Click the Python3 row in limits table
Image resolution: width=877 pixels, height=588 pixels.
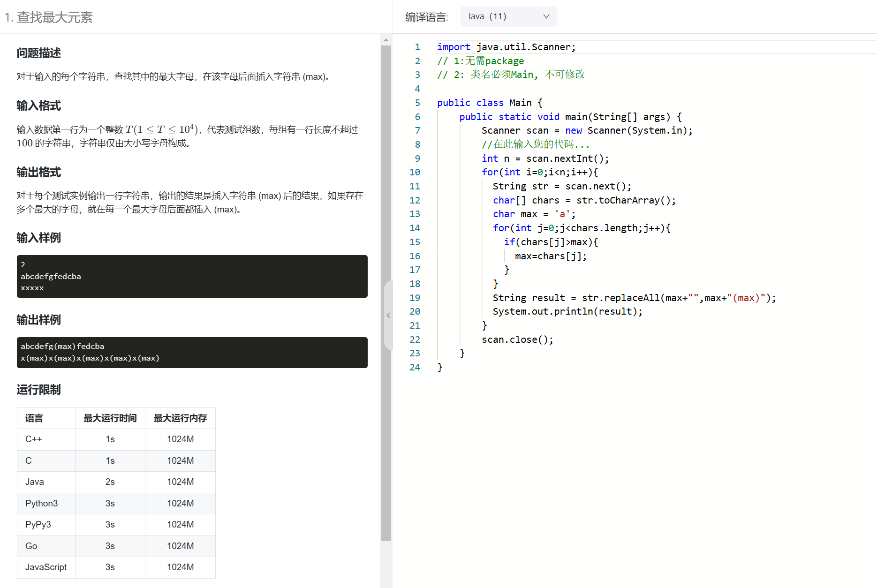pos(116,503)
